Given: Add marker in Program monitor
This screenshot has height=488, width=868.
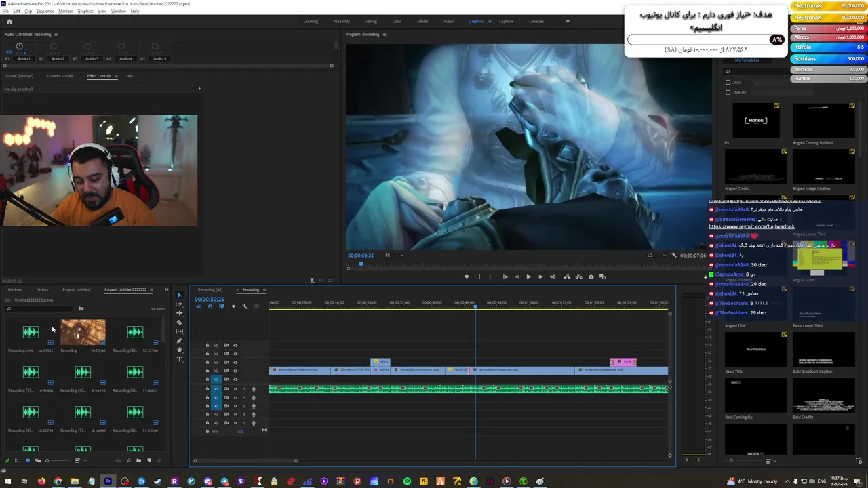Looking at the screenshot, I should tap(466, 277).
